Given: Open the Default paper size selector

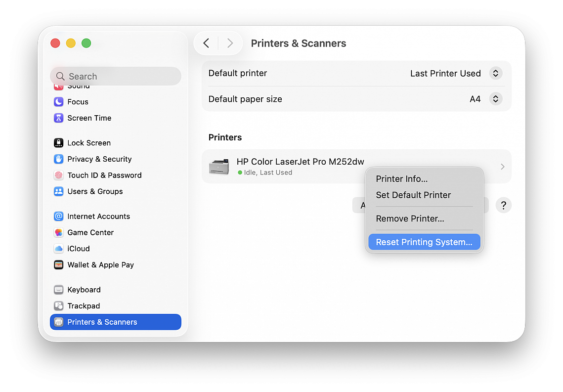Looking at the screenshot, I should click(495, 99).
